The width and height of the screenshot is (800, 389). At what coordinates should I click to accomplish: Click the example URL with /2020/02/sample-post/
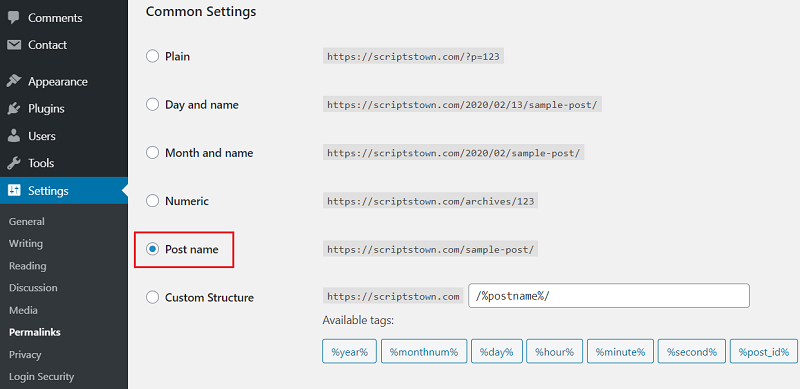pyautogui.click(x=454, y=153)
